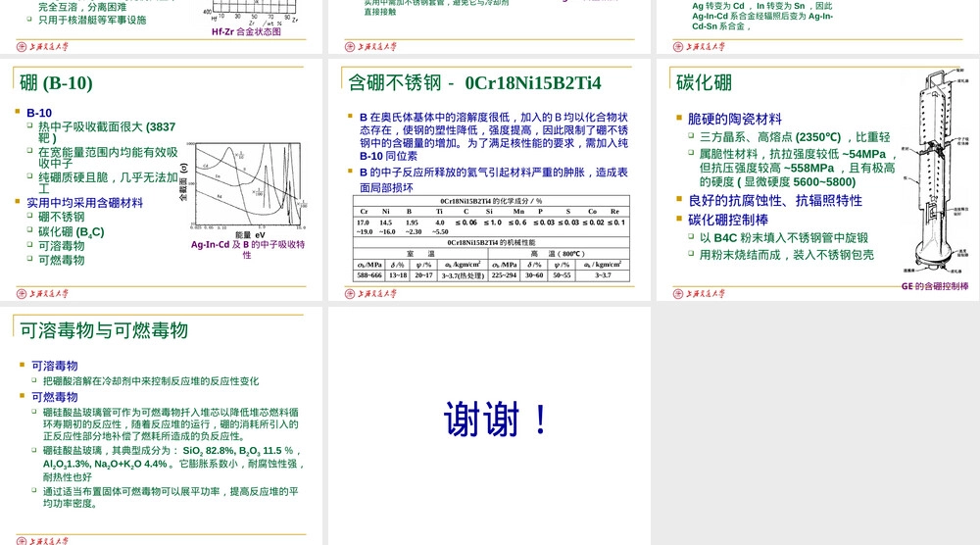Click the line 纯硼质硬且脆，几乎无法加工

coord(108,182)
